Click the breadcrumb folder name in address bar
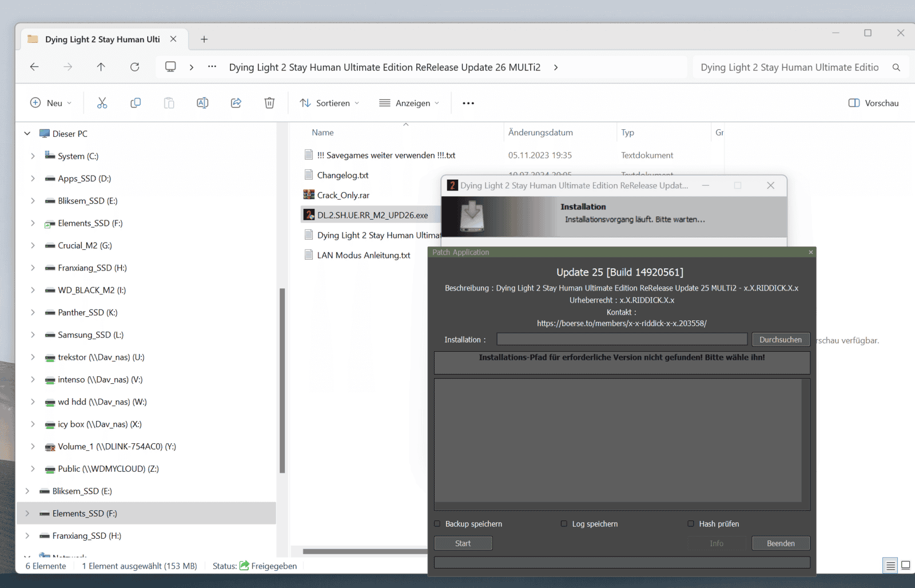 pos(384,67)
